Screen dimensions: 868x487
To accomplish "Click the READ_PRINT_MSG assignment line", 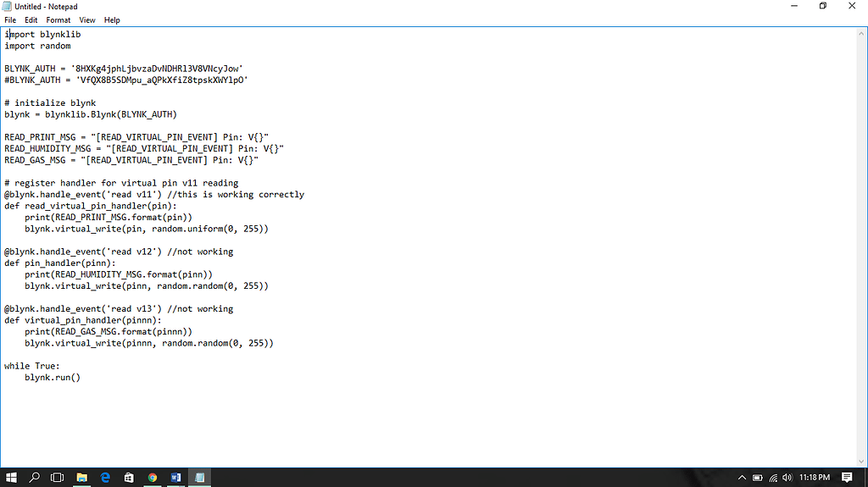I will [136, 137].
